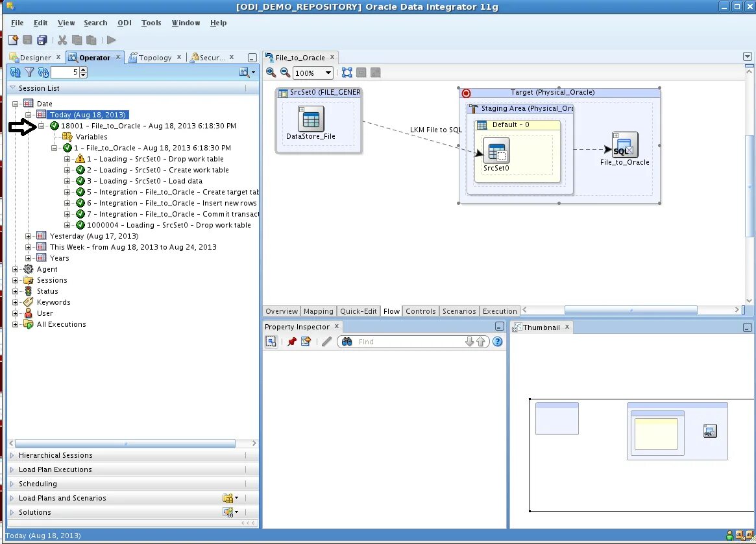Image resolution: width=756 pixels, height=544 pixels.
Task: Click the Copy toolbar icon
Action: click(77, 40)
